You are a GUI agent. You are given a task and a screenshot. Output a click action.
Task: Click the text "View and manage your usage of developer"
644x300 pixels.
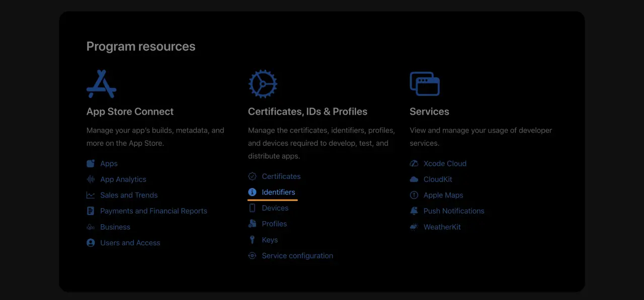(x=481, y=130)
